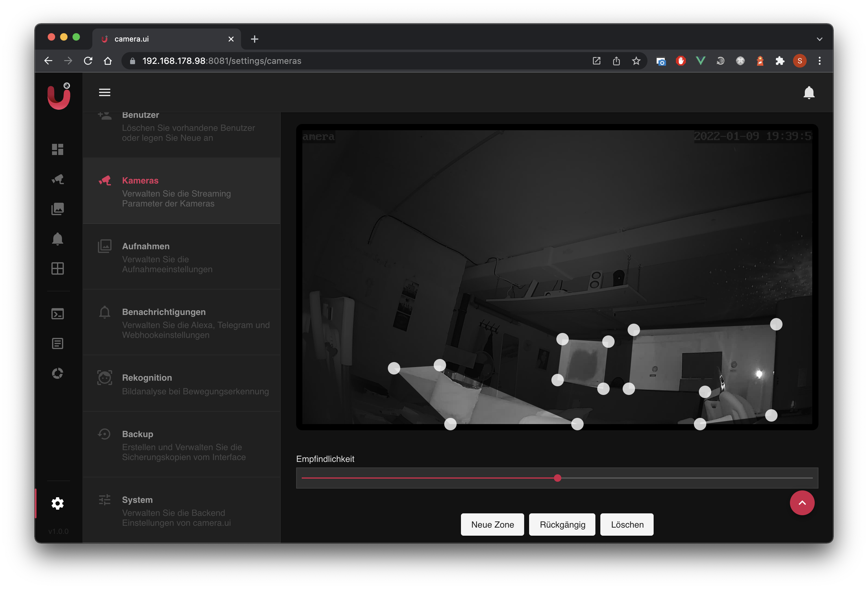868x589 pixels.
Task: Open the log document icon in sidebar
Action: tap(58, 343)
